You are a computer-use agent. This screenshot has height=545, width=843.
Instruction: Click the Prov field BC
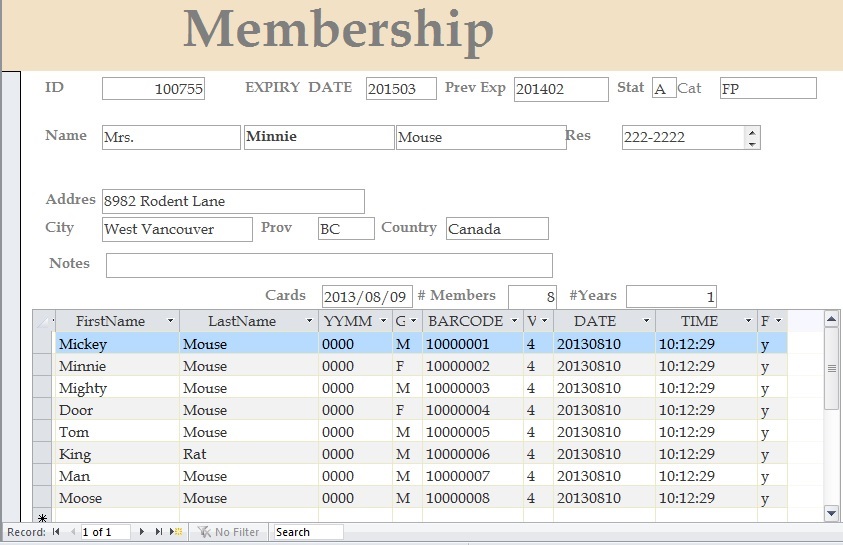(346, 228)
